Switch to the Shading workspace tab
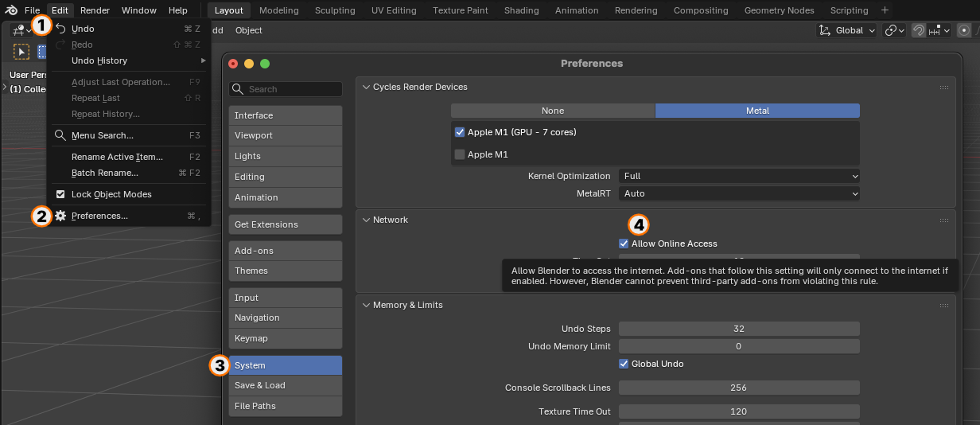 coord(522,10)
